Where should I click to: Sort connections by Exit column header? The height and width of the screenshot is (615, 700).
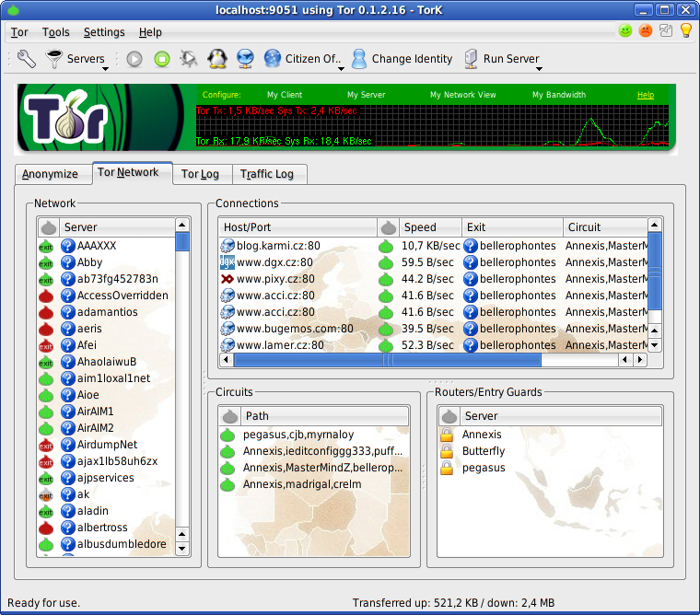pyautogui.click(x=512, y=227)
